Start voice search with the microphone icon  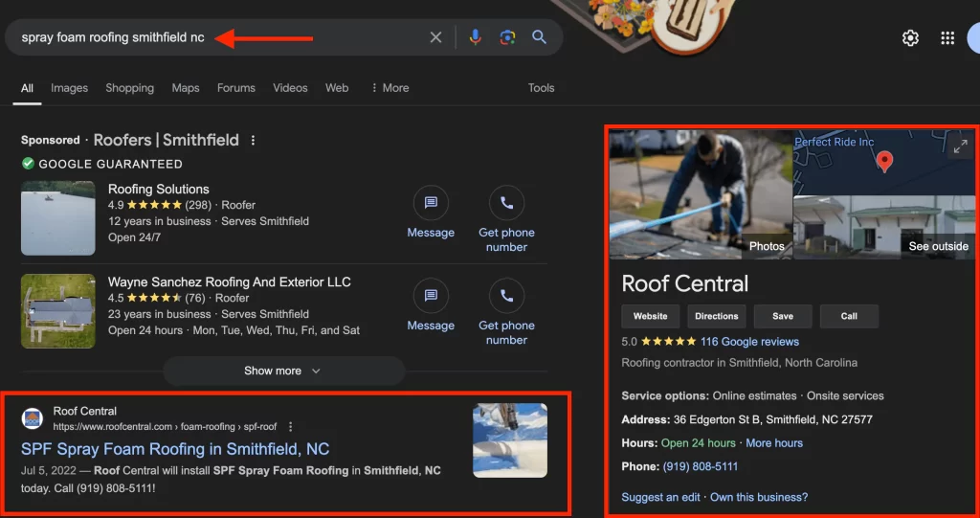point(475,37)
